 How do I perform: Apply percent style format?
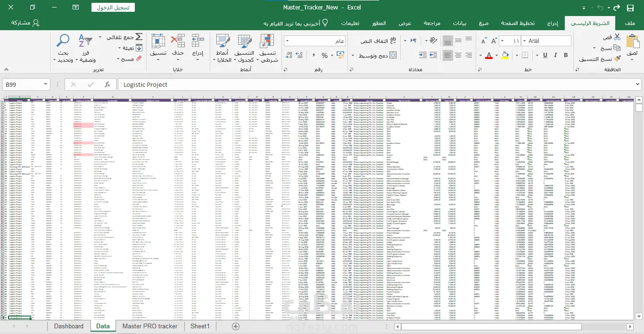pyautogui.click(x=324, y=55)
